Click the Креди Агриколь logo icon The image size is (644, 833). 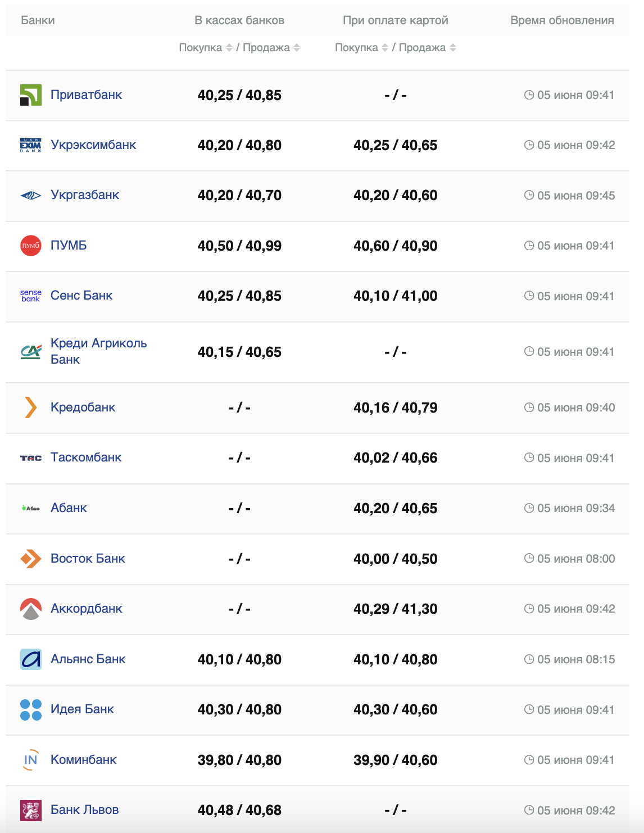click(x=31, y=352)
